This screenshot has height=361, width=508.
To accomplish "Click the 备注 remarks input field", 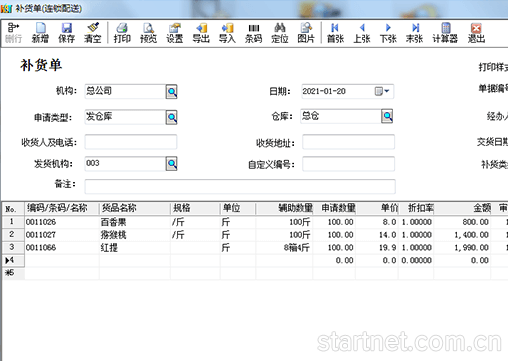I will pyautogui.click(x=240, y=186).
